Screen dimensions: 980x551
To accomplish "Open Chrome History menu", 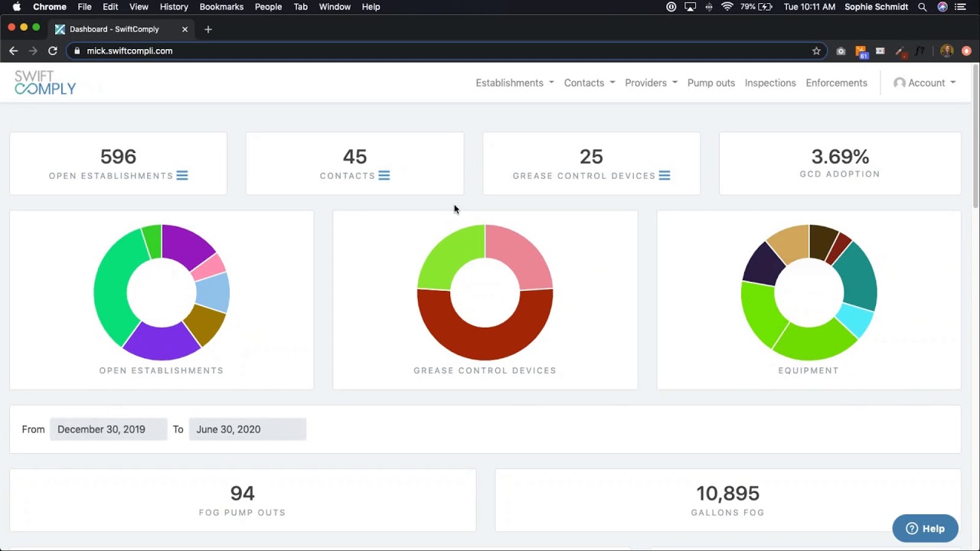I will (174, 7).
